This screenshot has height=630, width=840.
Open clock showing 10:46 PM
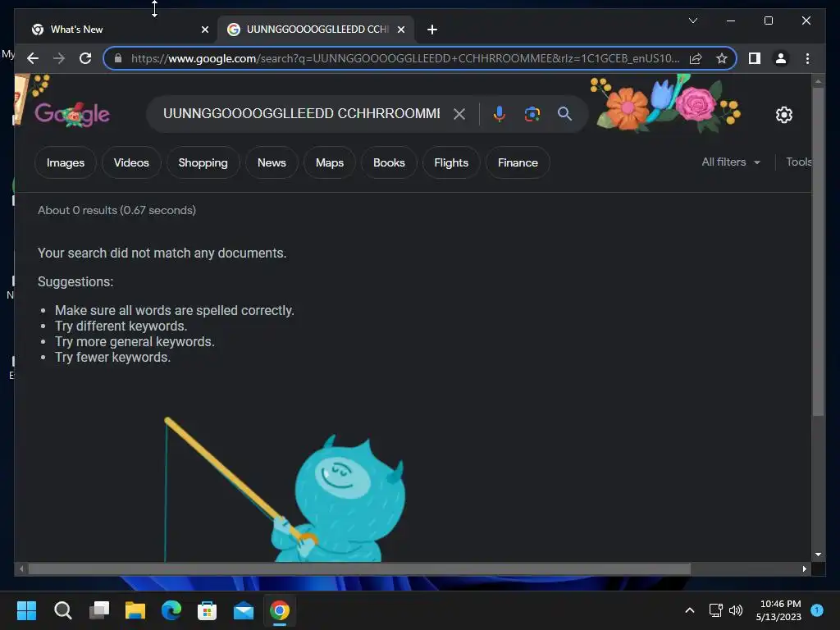pyautogui.click(x=779, y=610)
